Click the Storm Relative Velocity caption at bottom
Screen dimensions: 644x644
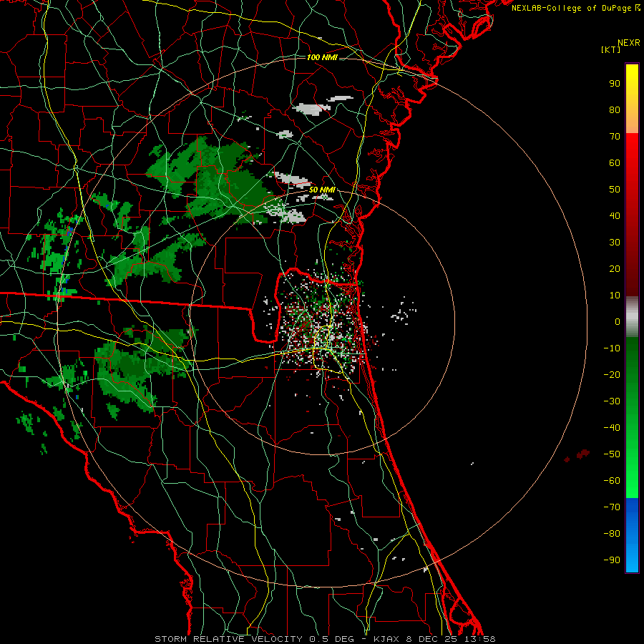(x=325, y=639)
